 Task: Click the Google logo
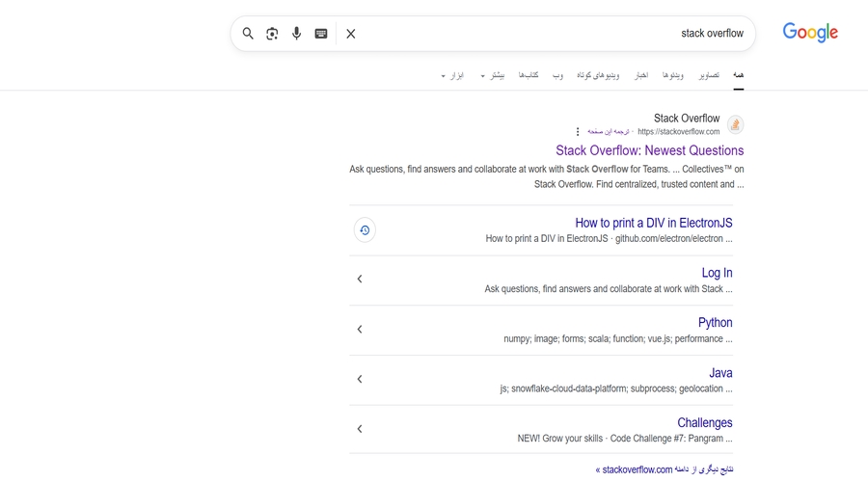coord(810,33)
